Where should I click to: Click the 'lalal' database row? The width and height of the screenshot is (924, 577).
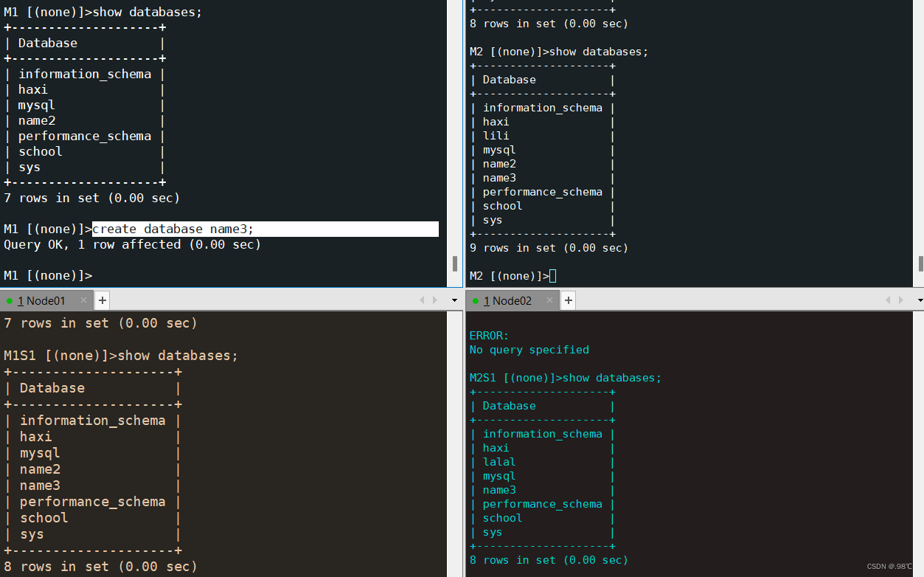click(499, 462)
